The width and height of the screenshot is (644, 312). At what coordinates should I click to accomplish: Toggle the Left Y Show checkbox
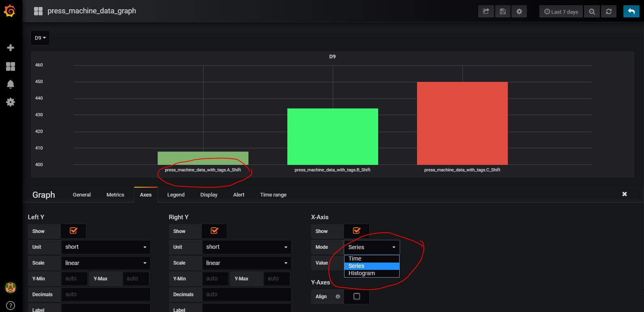(73, 231)
